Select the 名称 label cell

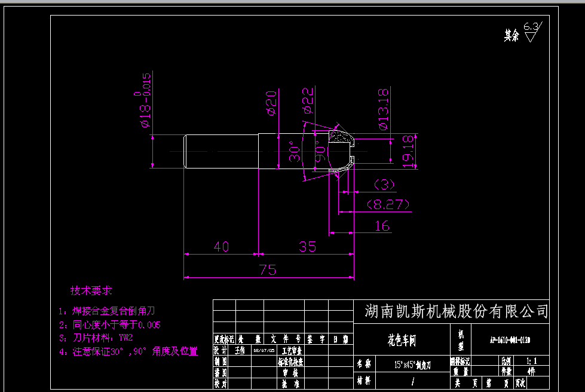[x=363, y=364]
